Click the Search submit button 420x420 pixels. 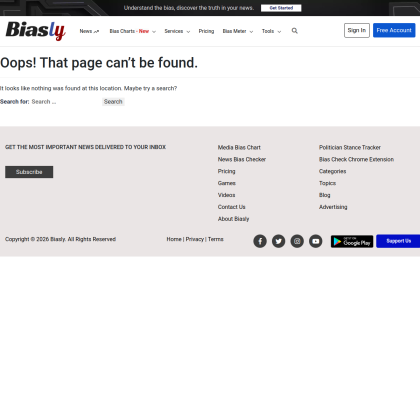[113, 102]
